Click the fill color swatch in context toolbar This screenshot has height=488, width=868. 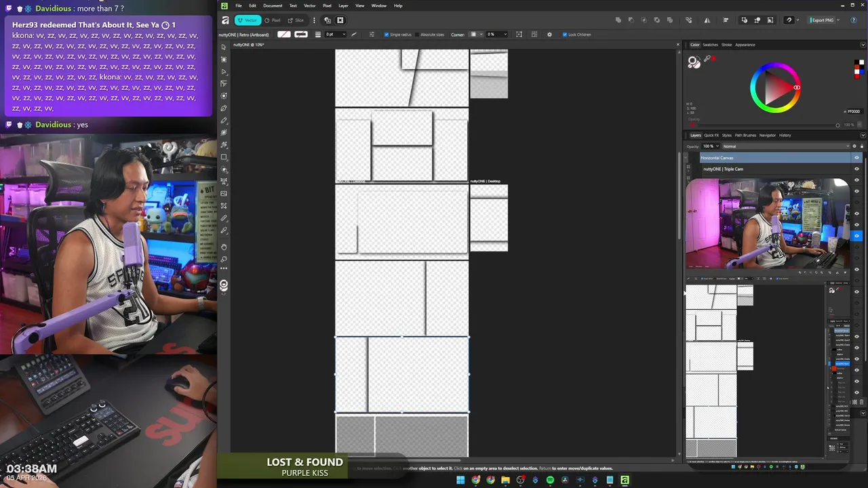point(284,35)
